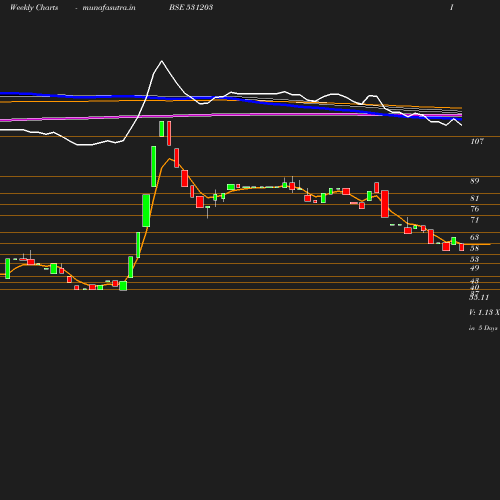Select the 107 price level label

pos(477,141)
